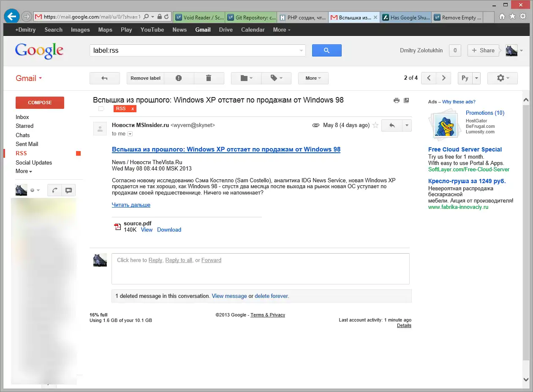Open the Terms & Privacy link

(268, 315)
